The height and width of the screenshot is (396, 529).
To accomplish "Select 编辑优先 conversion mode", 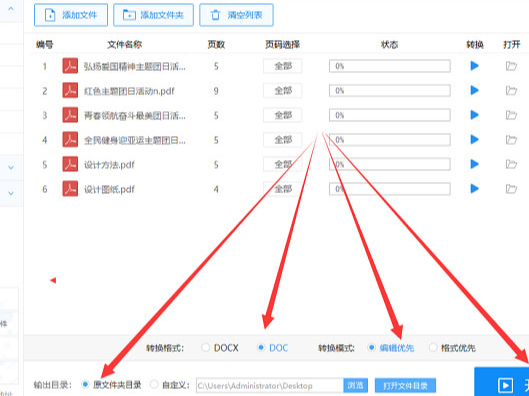I will pyautogui.click(x=371, y=347).
